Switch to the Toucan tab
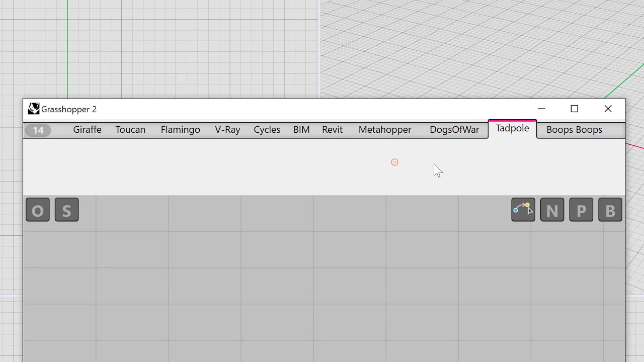The height and width of the screenshot is (362, 644). [130, 130]
